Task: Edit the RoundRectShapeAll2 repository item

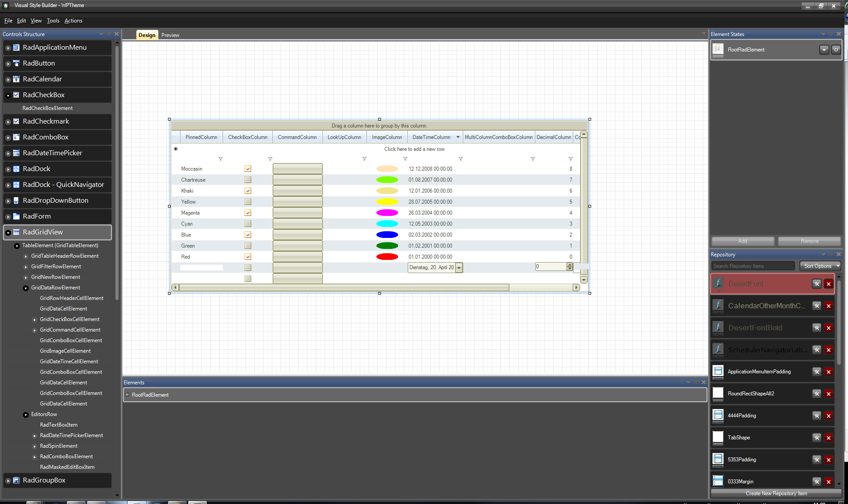Action: coord(816,394)
